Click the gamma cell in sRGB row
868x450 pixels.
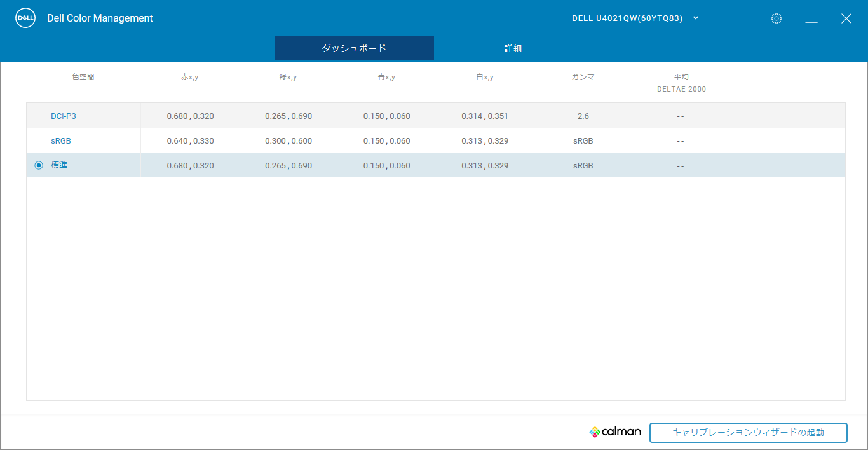tap(583, 141)
